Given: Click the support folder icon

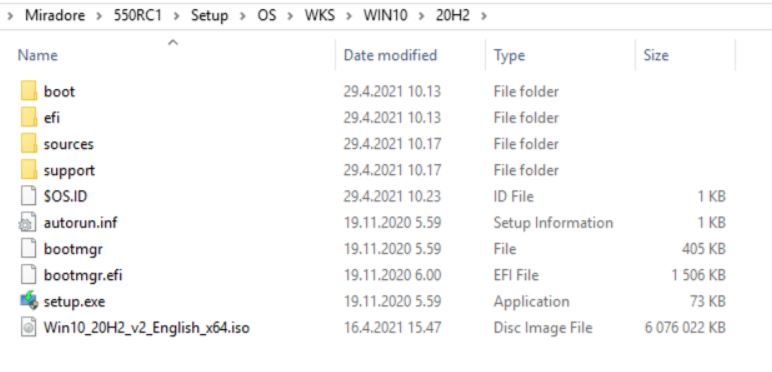Looking at the screenshot, I should [29, 170].
